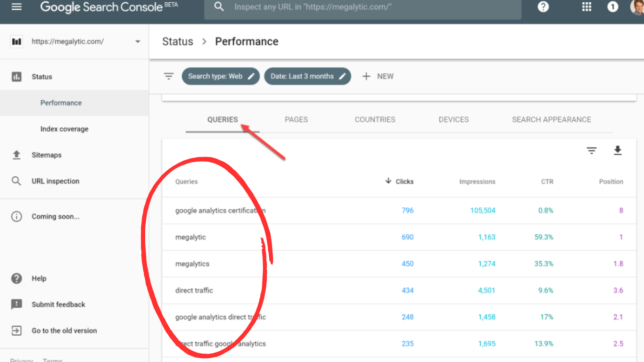Select Performance in the sidebar
The image size is (644, 362).
pyautogui.click(x=74, y=103)
